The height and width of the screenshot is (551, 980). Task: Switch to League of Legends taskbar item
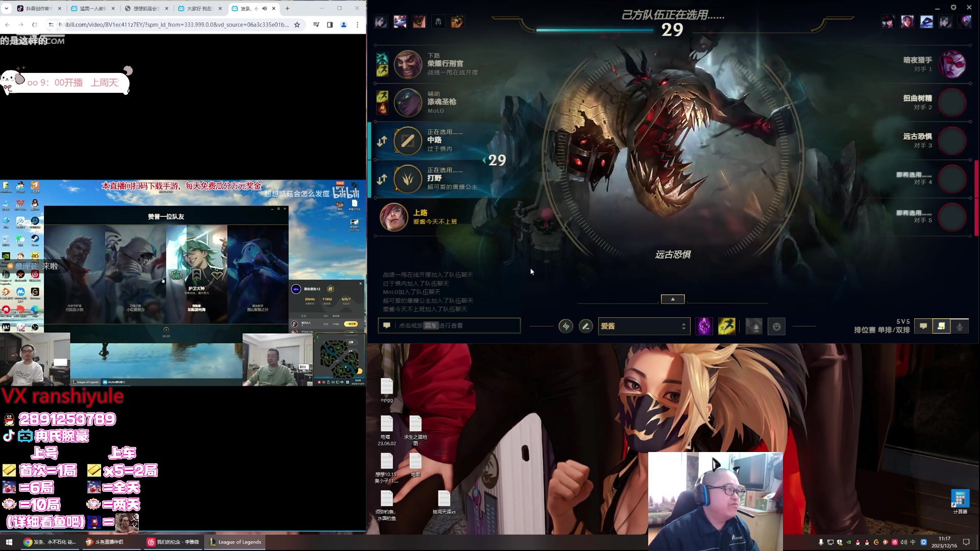[x=235, y=542]
